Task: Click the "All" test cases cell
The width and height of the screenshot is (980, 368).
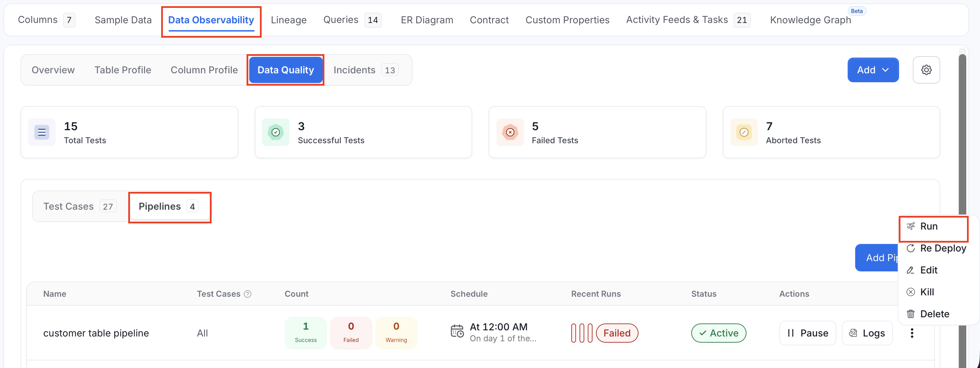Action: tap(202, 333)
